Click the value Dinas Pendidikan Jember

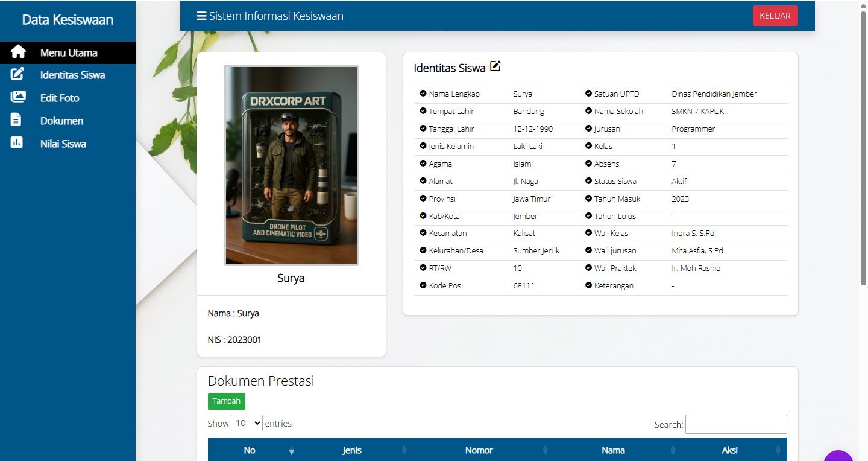click(x=714, y=94)
